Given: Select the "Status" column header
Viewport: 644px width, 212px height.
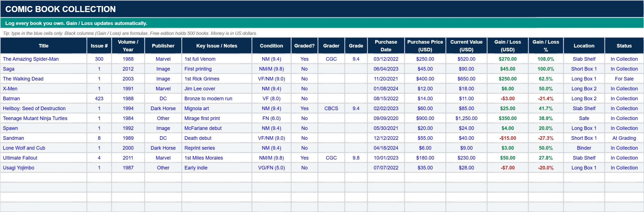Looking at the screenshot, I should pos(624,46).
